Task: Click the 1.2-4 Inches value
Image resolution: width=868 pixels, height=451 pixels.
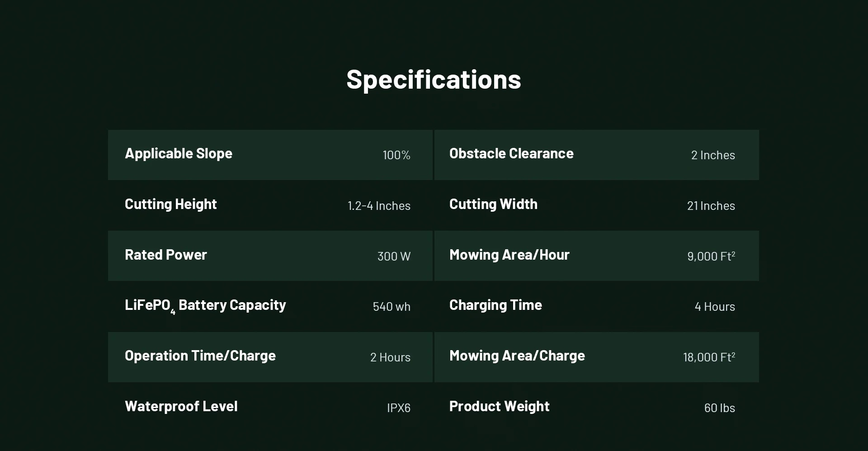Action: click(x=379, y=206)
